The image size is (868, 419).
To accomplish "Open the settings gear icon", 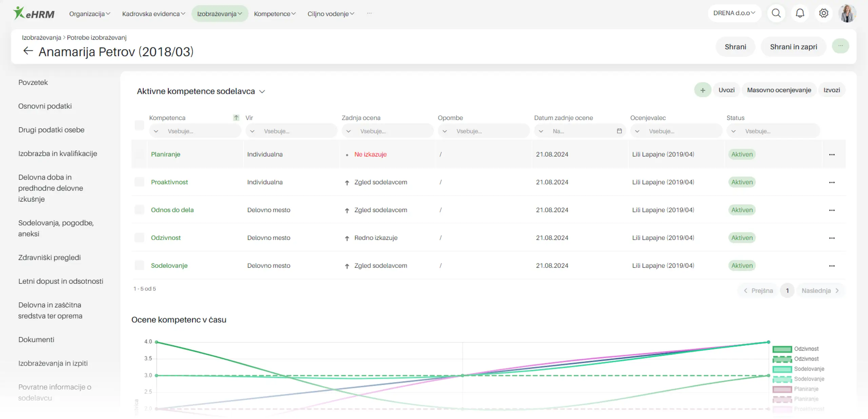I will click(x=823, y=14).
